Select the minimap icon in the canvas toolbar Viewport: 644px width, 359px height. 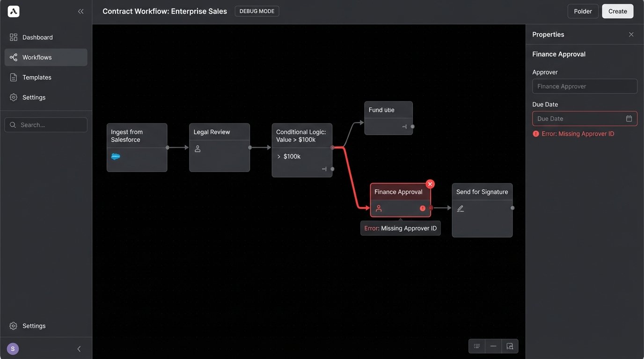[x=510, y=346]
